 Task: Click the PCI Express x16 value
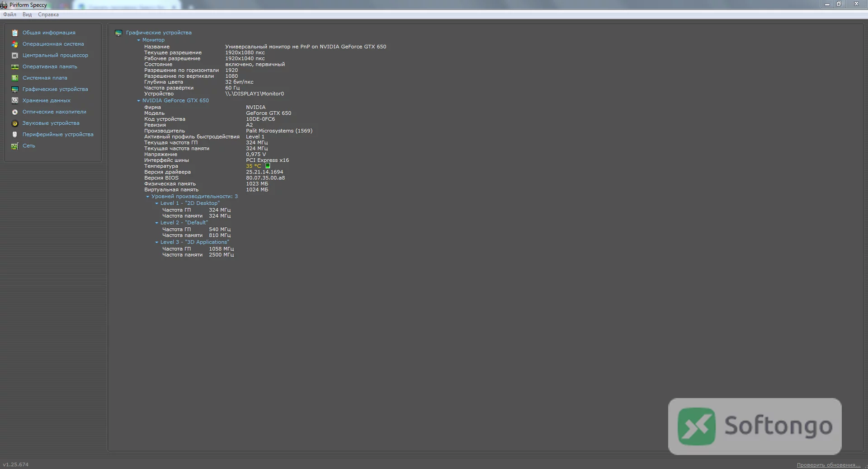[x=267, y=160]
